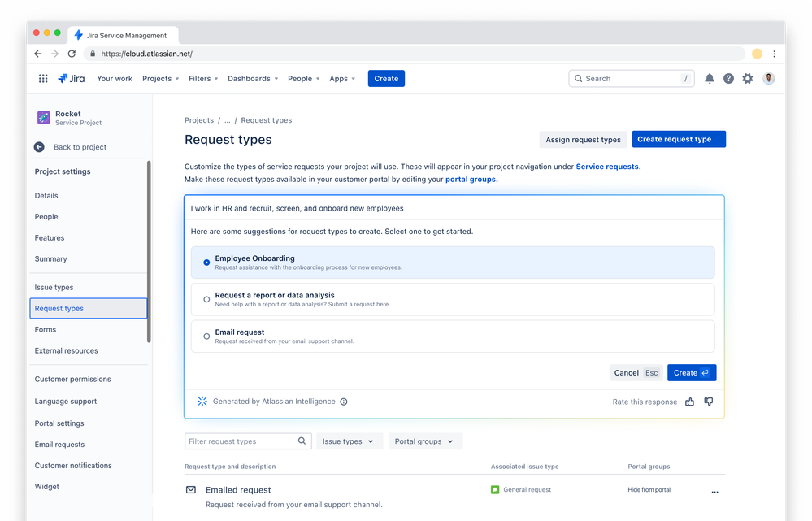Reload the browser page
This screenshot has width=812, height=521.
(x=72, y=54)
